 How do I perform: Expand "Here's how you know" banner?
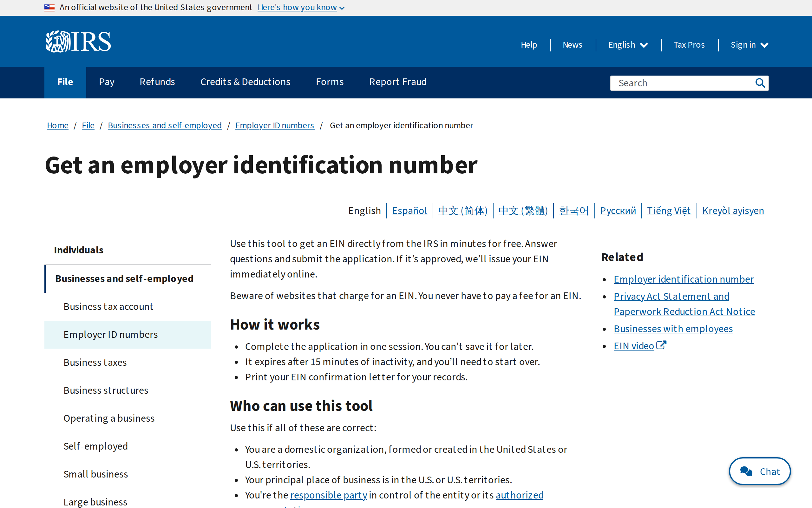[x=301, y=7]
